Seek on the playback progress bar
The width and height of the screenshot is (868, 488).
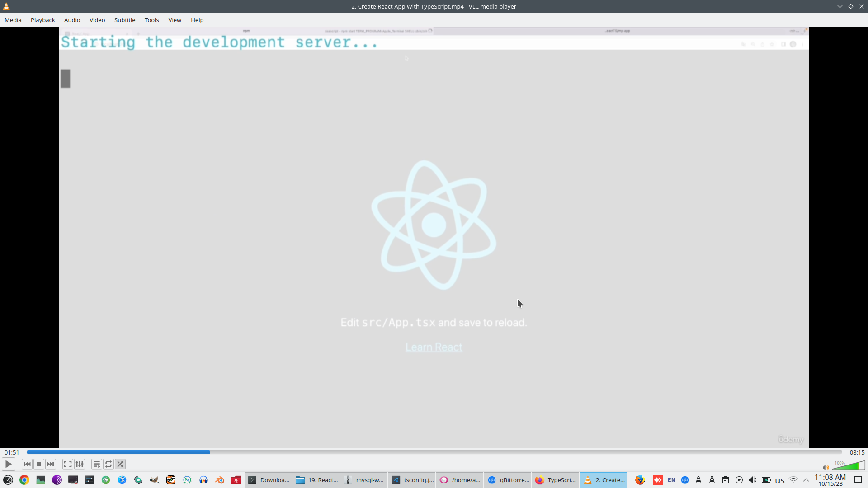click(434, 452)
